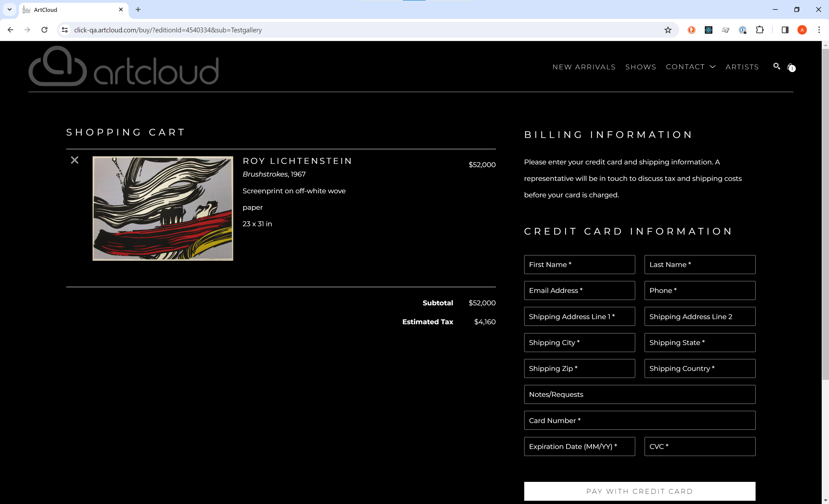829x504 pixels.
Task: Open the CONTACT menu item
Action: pyautogui.click(x=685, y=67)
